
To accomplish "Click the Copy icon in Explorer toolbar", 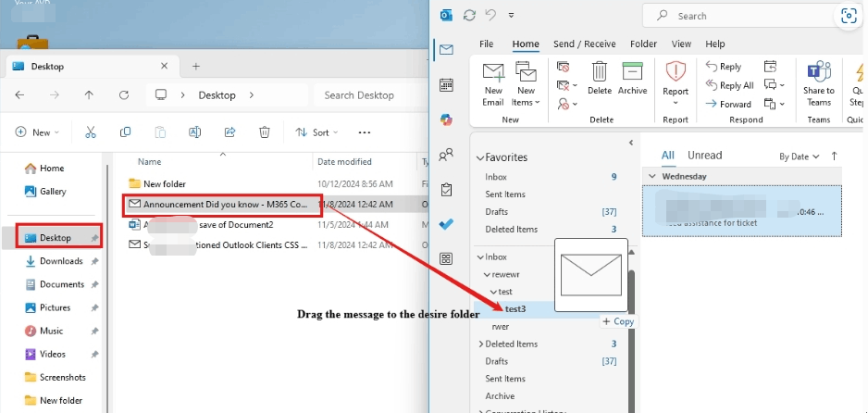I will [126, 132].
